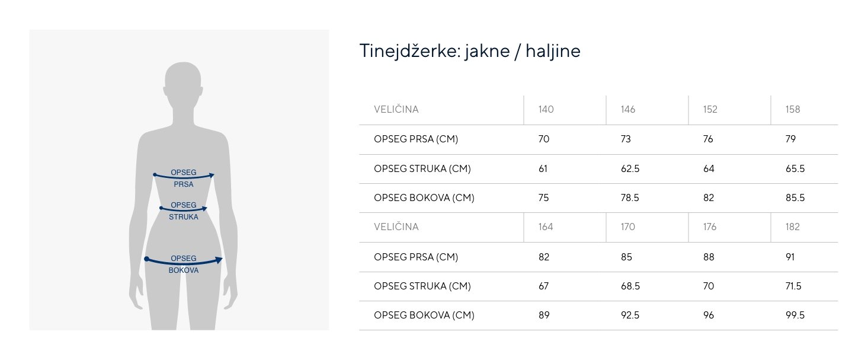This screenshot has width=868, height=360.
Task: Choose size 164 column header
Action: pos(545,227)
